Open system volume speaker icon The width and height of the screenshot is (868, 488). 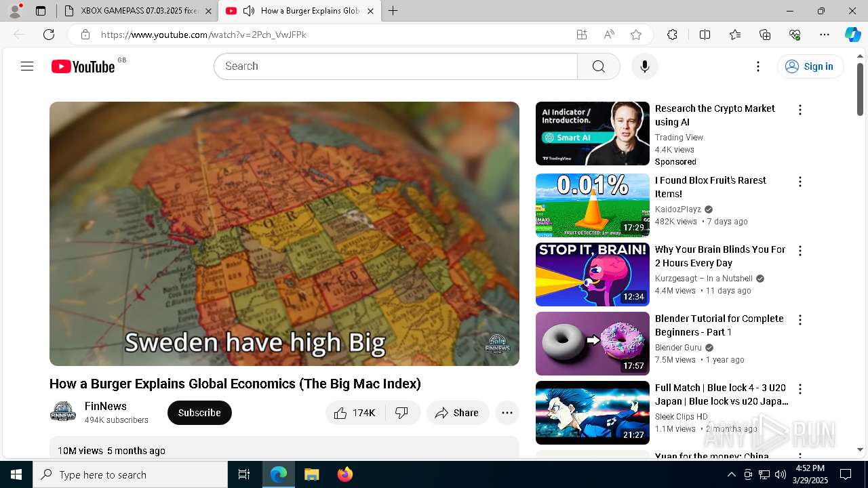click(x=780, y=474)
